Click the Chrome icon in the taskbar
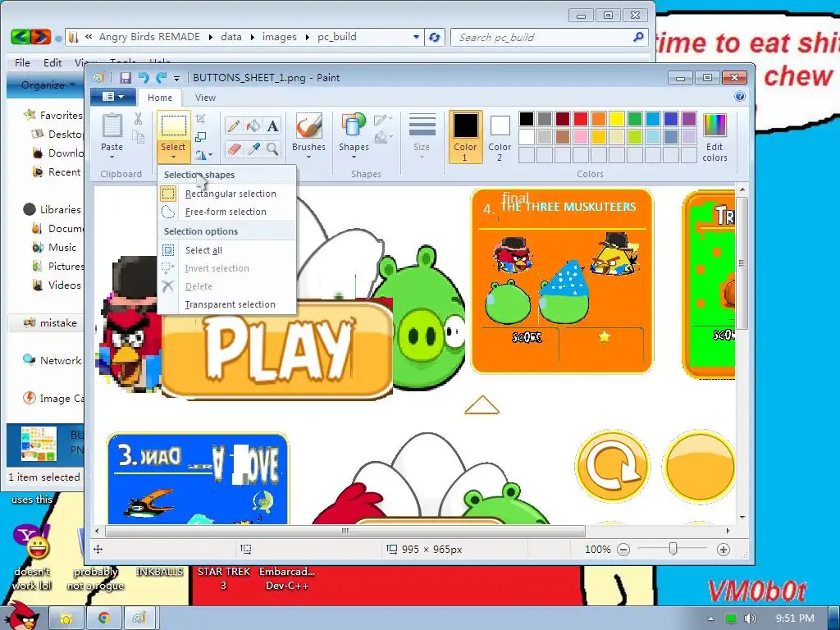This screenshot has height=630, width=840. pyautogui.click(x=103, y=619)
